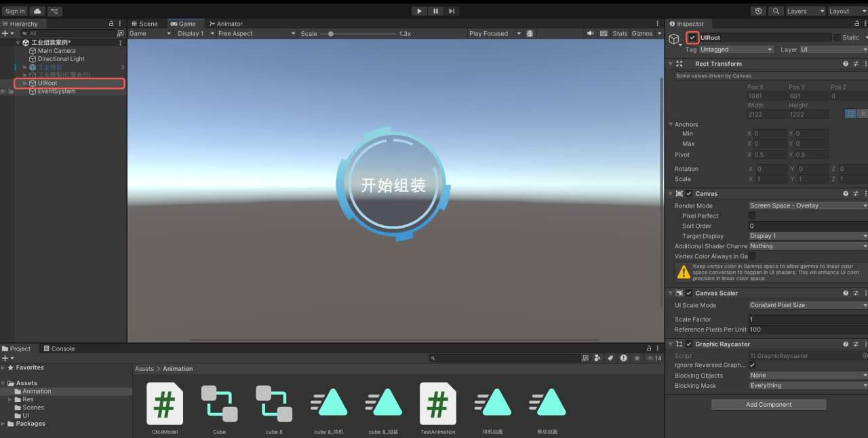Open the Render Mode dropdown

pos(808,205)
